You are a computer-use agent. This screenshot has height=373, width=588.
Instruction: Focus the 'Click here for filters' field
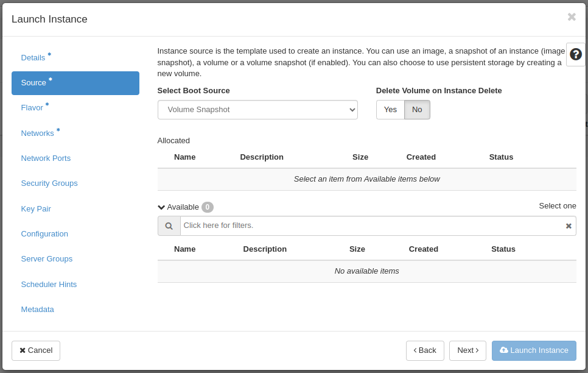[x=373, y=226]
